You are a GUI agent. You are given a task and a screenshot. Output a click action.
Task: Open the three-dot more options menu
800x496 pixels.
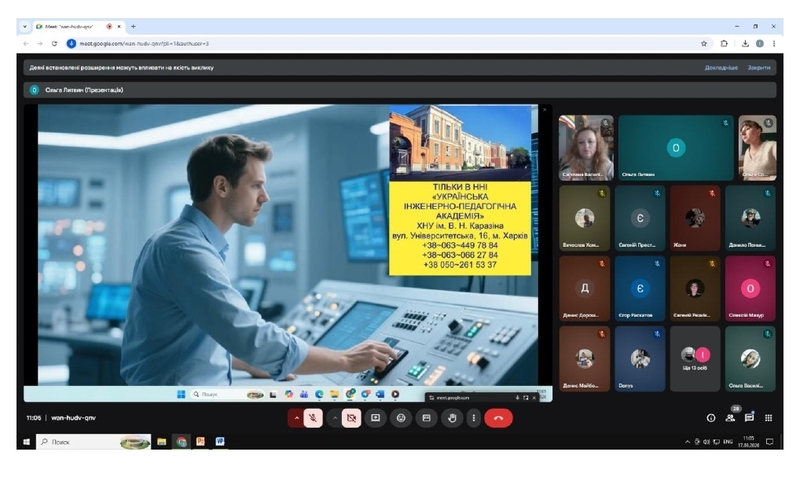point(474,418)
